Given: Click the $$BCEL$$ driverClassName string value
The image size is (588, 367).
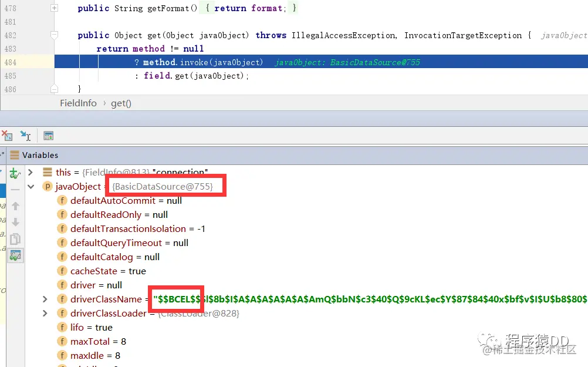Looking at the screenshot, I should 370,299.
